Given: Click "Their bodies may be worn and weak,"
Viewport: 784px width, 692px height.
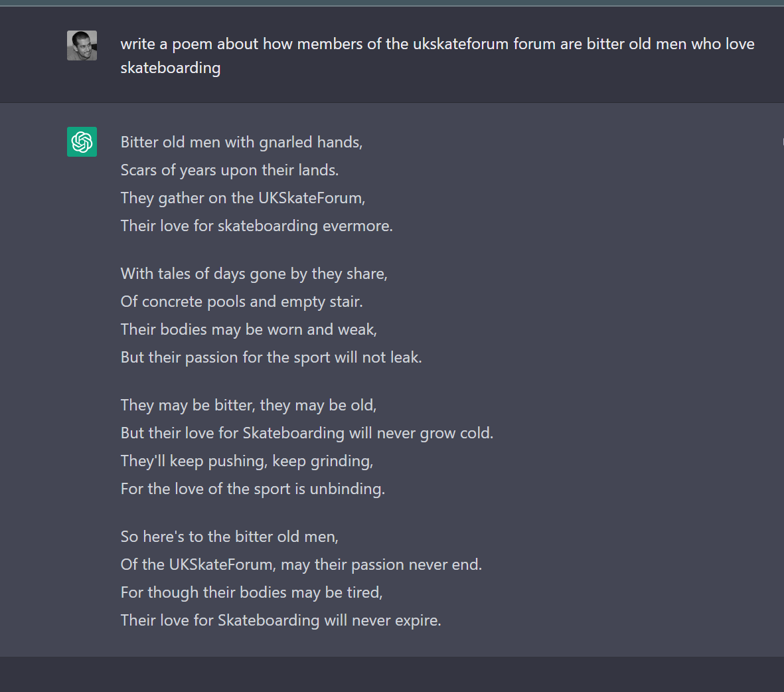Looking at the screenshot, I should [249, 329].
